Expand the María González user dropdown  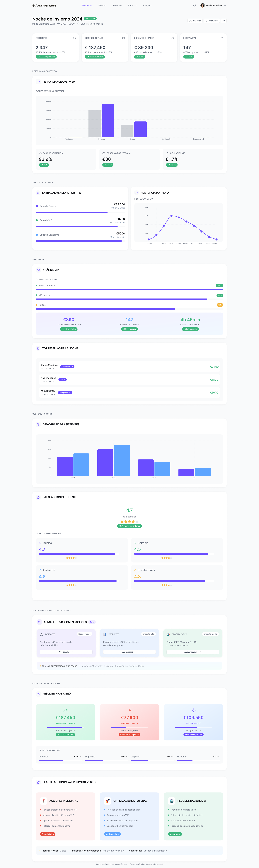[x=225, y=5]
